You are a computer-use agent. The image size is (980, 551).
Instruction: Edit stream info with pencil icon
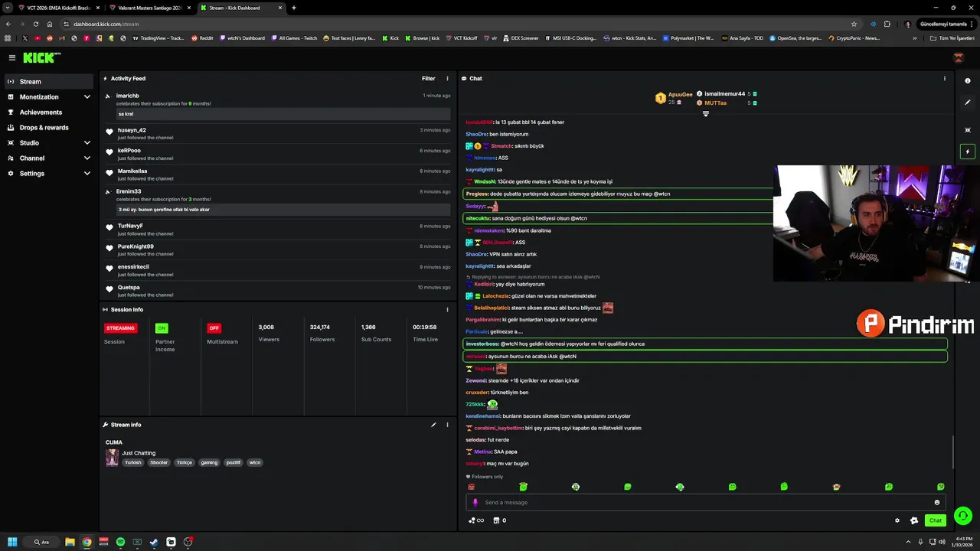[x=433, y=425]
